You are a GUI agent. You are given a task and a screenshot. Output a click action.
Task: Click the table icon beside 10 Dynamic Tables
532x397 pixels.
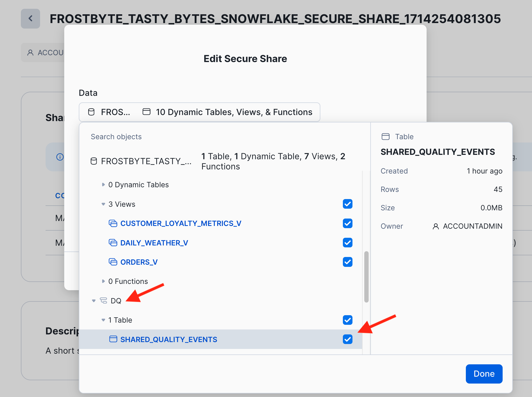pos(147,112)
